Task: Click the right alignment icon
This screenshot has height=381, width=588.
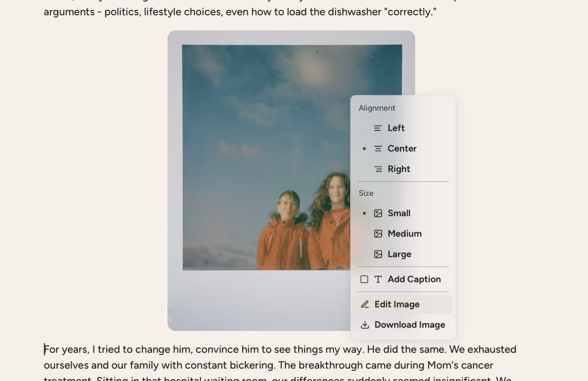Action: pyautogui.click(x=378, y=169)
